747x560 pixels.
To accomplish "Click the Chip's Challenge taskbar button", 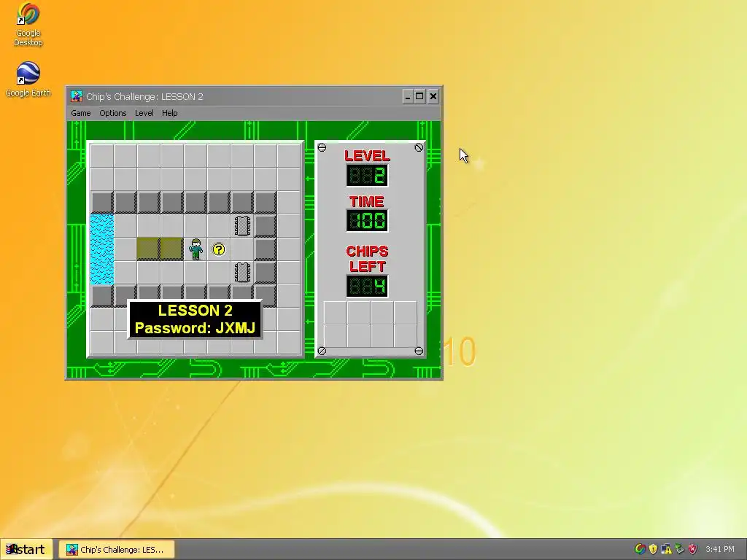I will pos(116,550).
